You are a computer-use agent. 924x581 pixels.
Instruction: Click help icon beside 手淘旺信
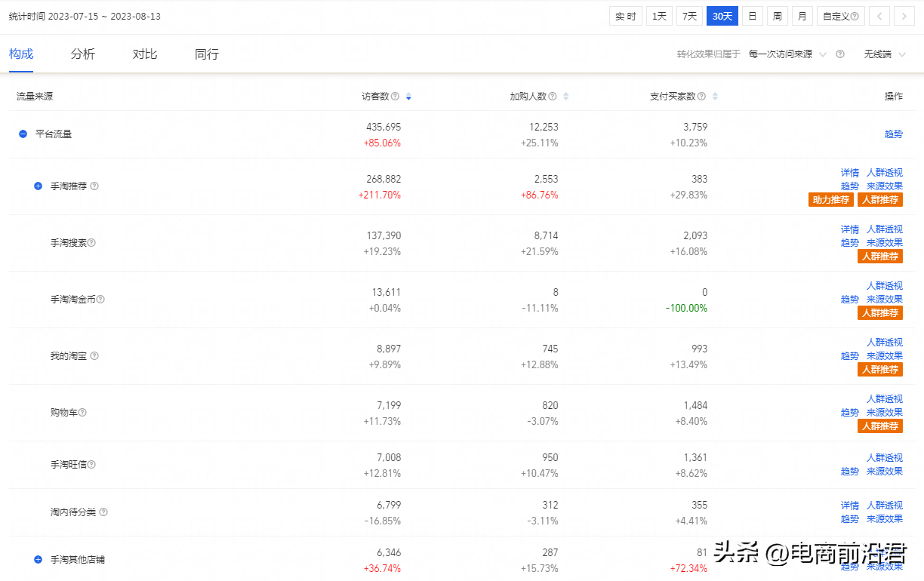coord(91,464)
